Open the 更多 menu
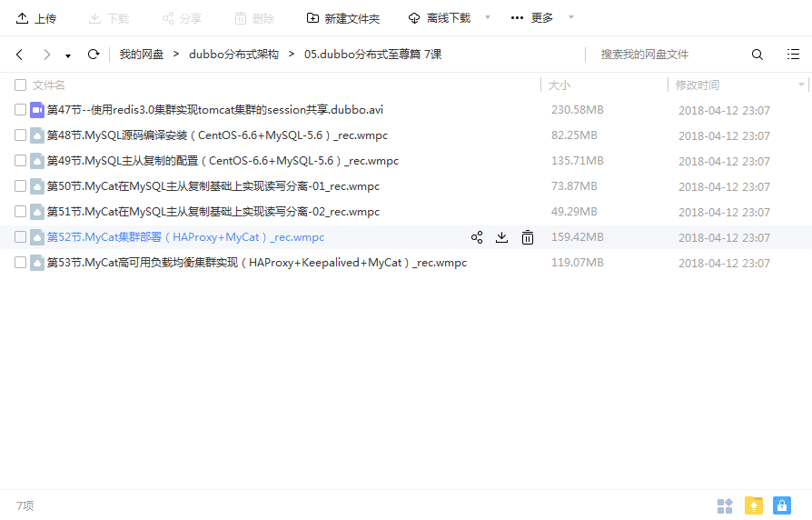The height and width of the screenshot is (520, 812). tap(532, 18)
